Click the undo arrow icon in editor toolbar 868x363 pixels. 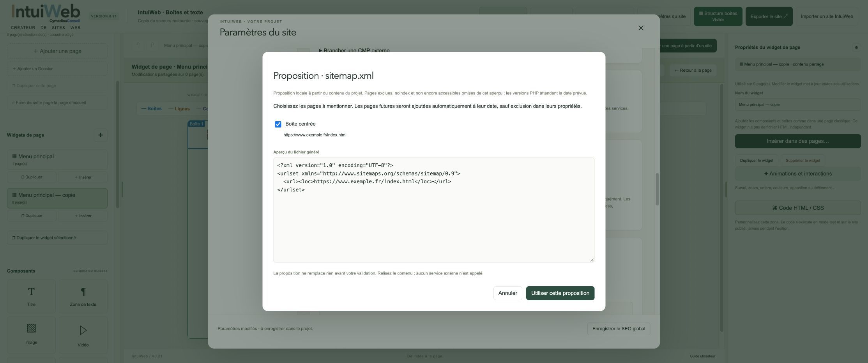[138, 45]
